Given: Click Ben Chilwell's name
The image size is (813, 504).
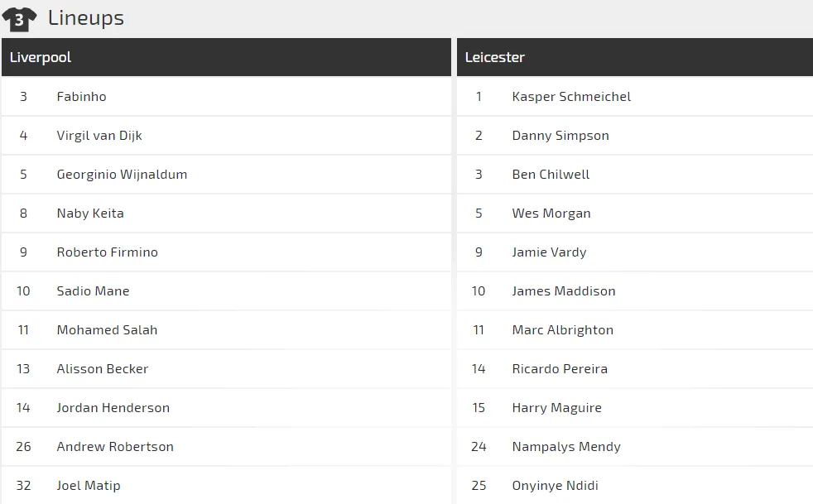Looking at the screenshot, I should 551,175.
